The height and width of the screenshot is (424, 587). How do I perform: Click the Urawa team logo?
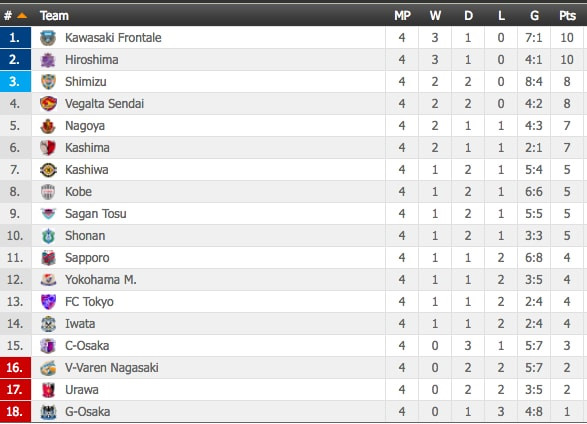click(x=48, y=390)
